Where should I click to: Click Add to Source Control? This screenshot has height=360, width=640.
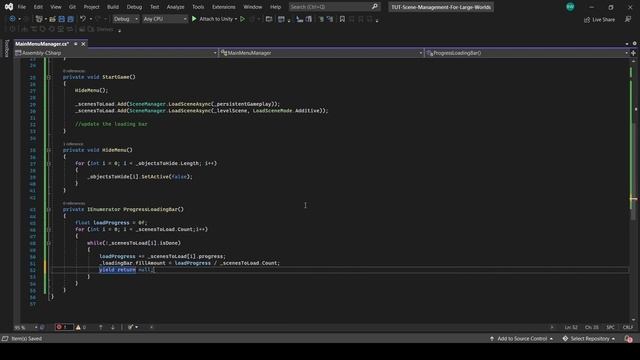tap(522, 339)
